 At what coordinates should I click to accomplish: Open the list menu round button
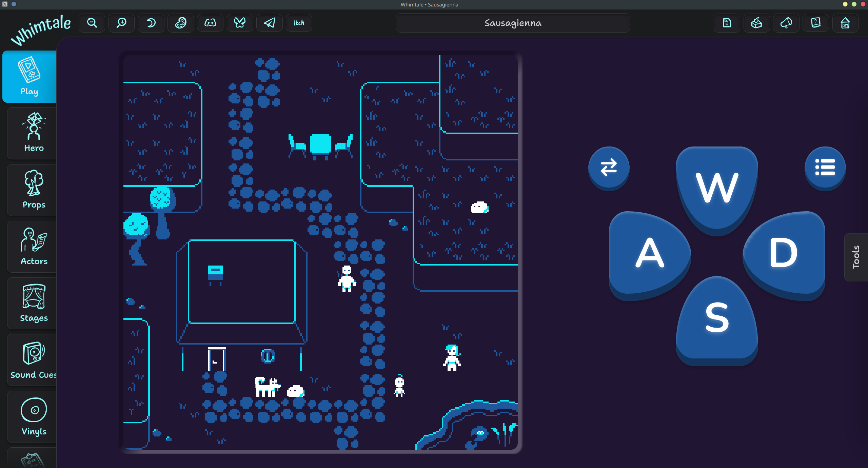(x=825, y=167)
